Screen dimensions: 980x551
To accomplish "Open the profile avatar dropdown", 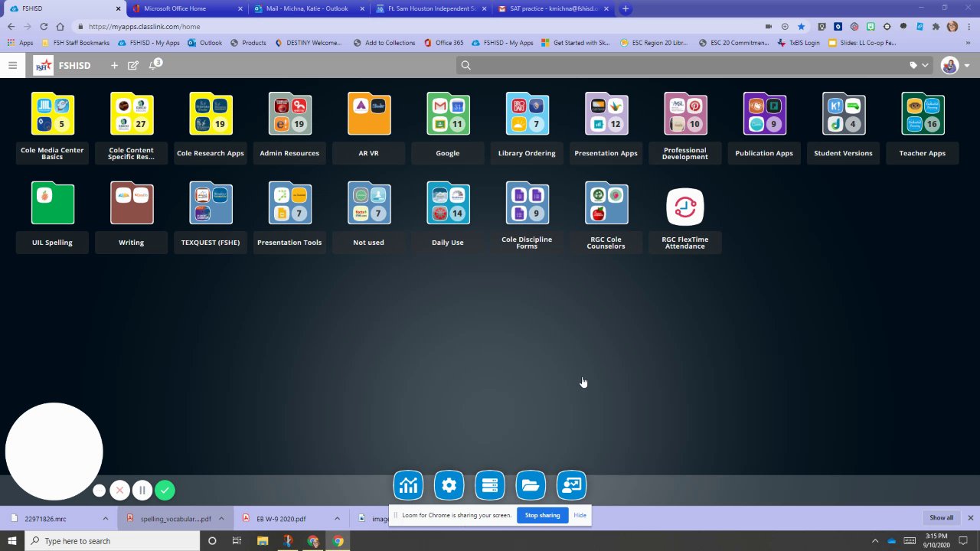I will [955, 65].
